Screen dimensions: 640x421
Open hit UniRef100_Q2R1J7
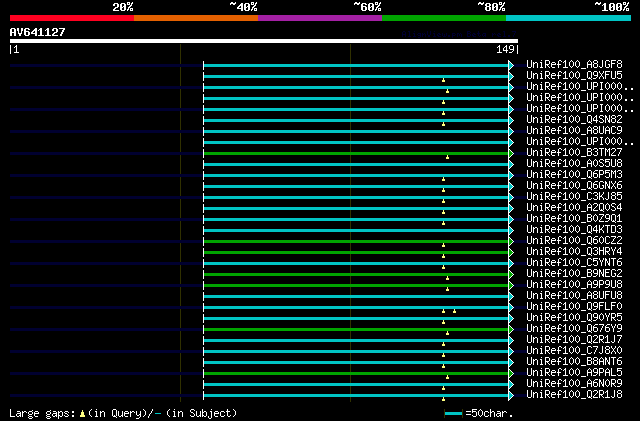point(574,340)
